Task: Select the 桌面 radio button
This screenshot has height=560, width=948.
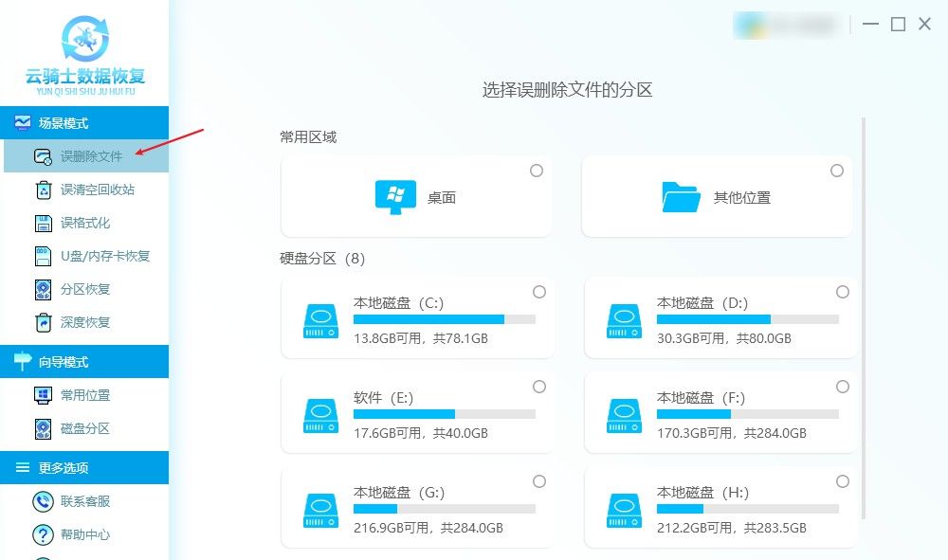Action: click(x=537, y=171)
